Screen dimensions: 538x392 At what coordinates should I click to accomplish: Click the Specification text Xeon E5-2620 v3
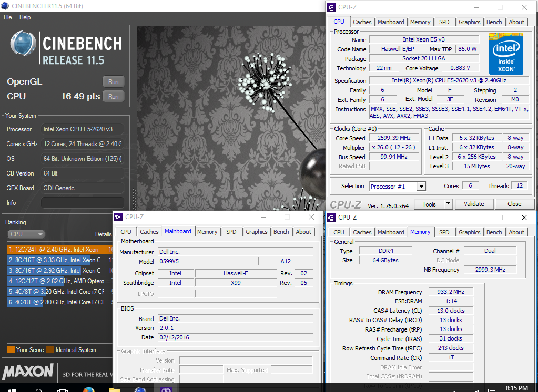[449, 80]
